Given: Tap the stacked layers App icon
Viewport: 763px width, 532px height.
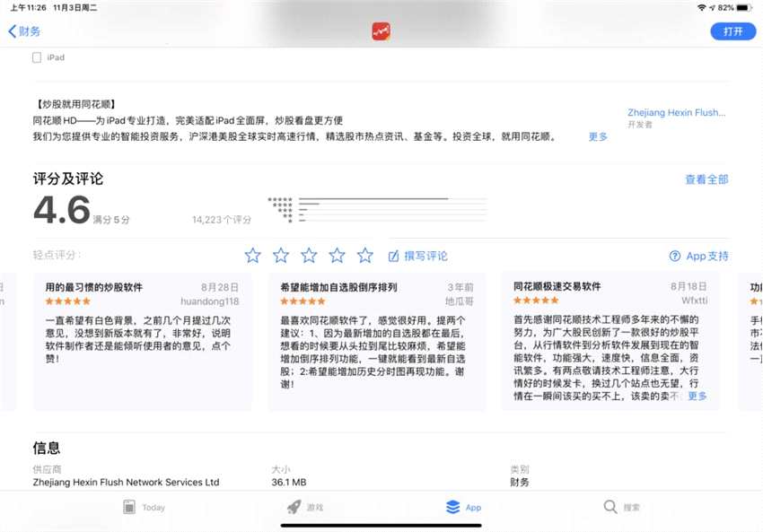Looking at the screenshot, I should tap(452, 507).
